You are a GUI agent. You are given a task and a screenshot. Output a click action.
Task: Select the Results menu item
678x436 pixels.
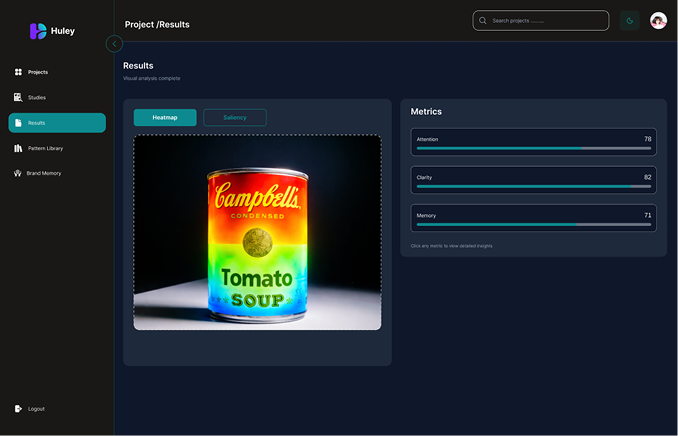pos(57,123)
